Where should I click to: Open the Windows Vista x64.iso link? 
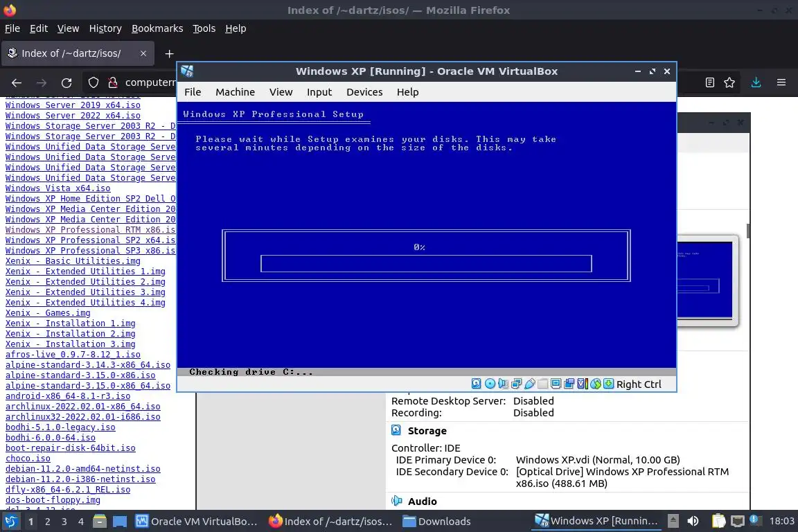57,188
